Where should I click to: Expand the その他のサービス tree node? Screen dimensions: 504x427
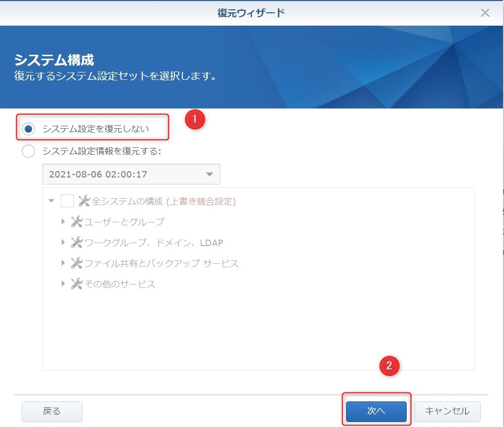coord(63,284)
